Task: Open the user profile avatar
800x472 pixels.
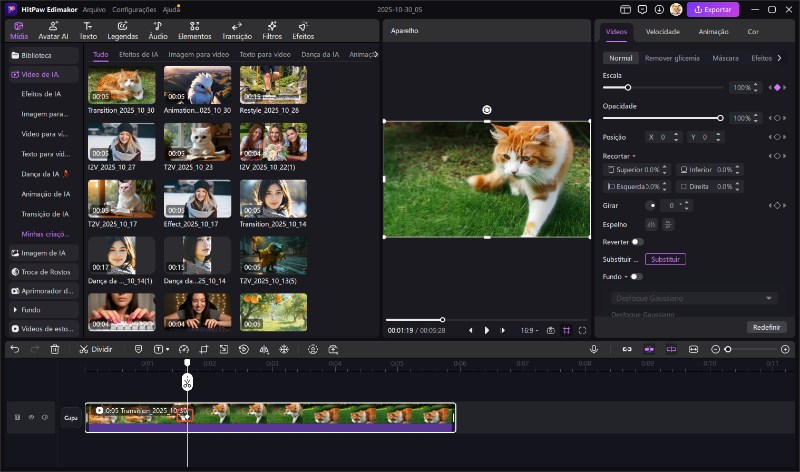Action: 676,9
